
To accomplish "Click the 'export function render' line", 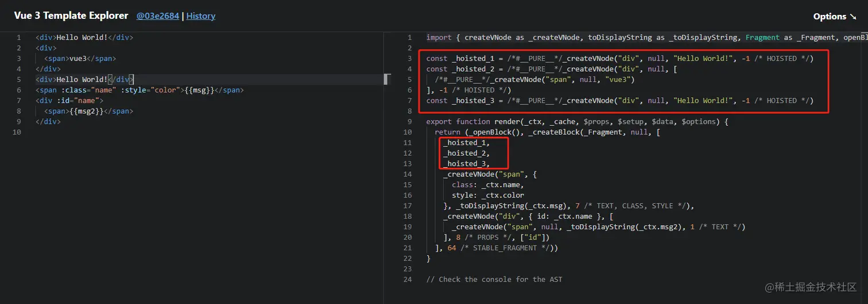I will [x=577, y=122].
